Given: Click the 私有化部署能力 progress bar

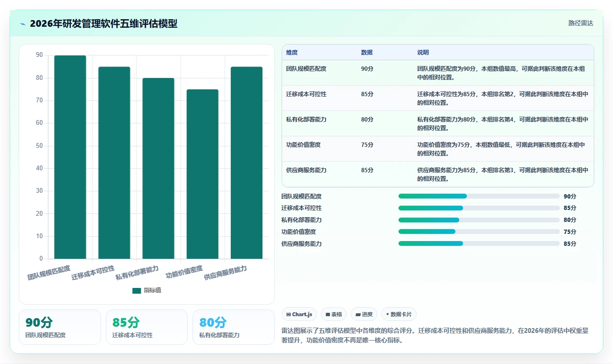Looking at the screenshot, I should coord(479,220).
